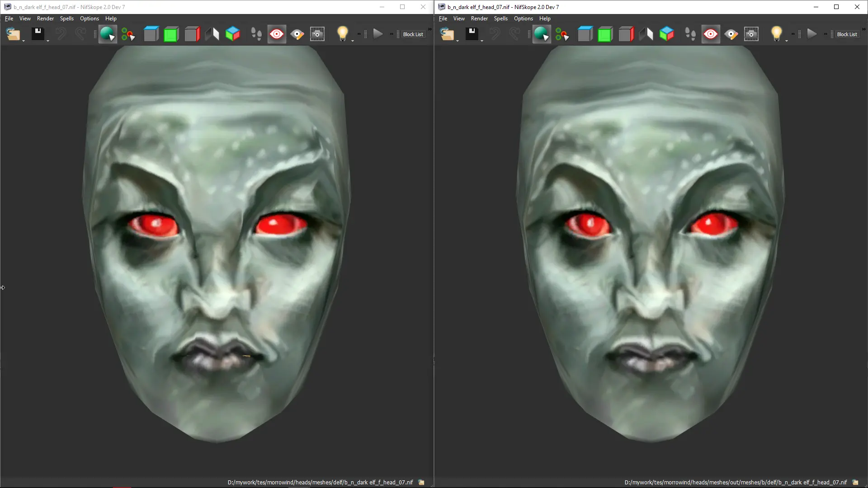The height and width of the screenshot is (488, 868).
Task: Open Block List panel in right window
Action: tap(847, 34)
